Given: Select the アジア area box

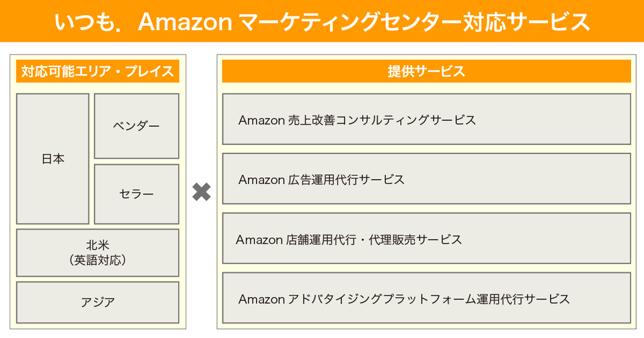Looking at the screenshot, I should 97,302.
